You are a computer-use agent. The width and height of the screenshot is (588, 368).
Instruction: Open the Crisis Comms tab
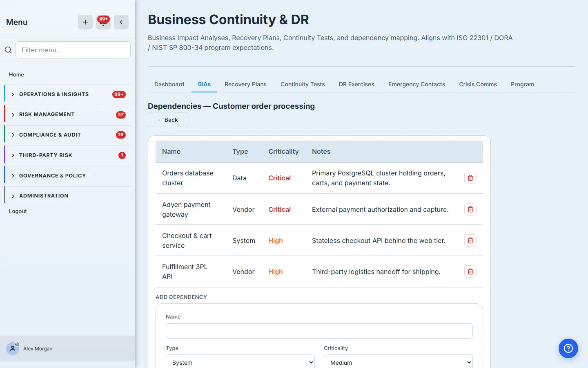coord(478,84)
